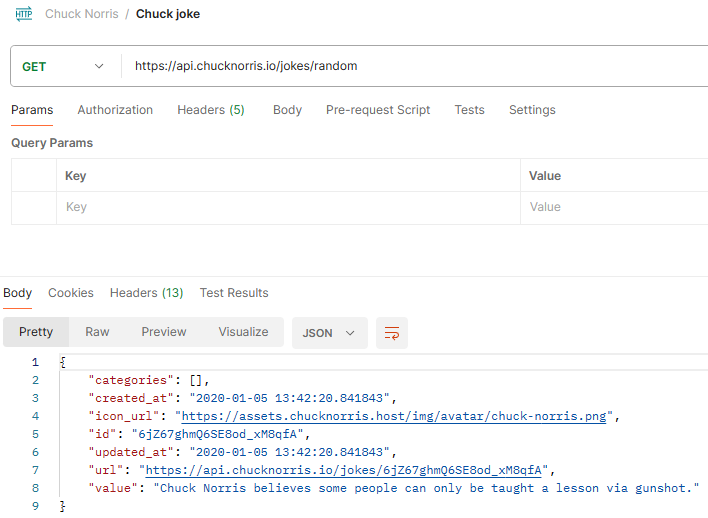The height and width of the screenshot is (518, 708).
Task: Click the "updated_at" timestamp value
Action: click(289, 453)
